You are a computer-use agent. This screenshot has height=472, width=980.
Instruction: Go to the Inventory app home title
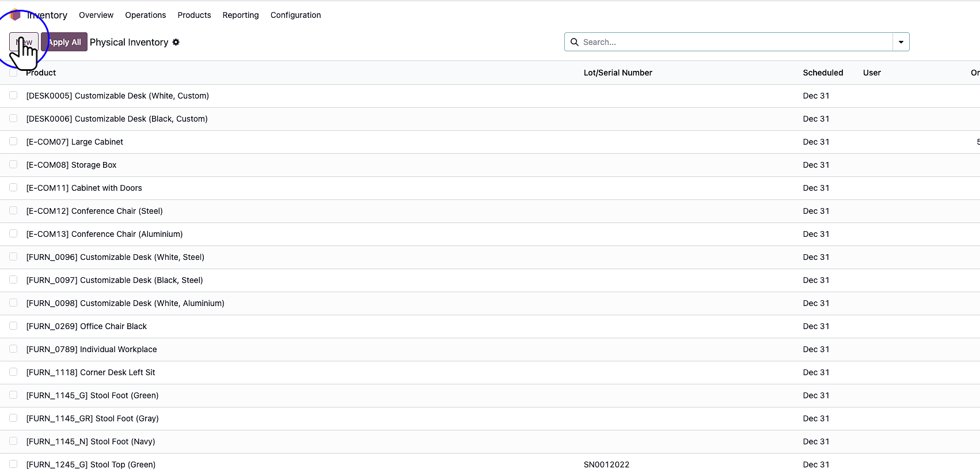(x=47, y=15)
